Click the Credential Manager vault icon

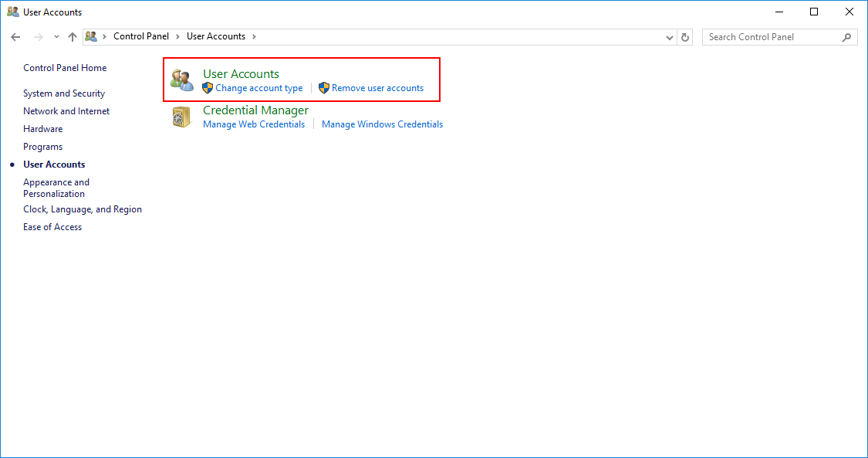182,117
